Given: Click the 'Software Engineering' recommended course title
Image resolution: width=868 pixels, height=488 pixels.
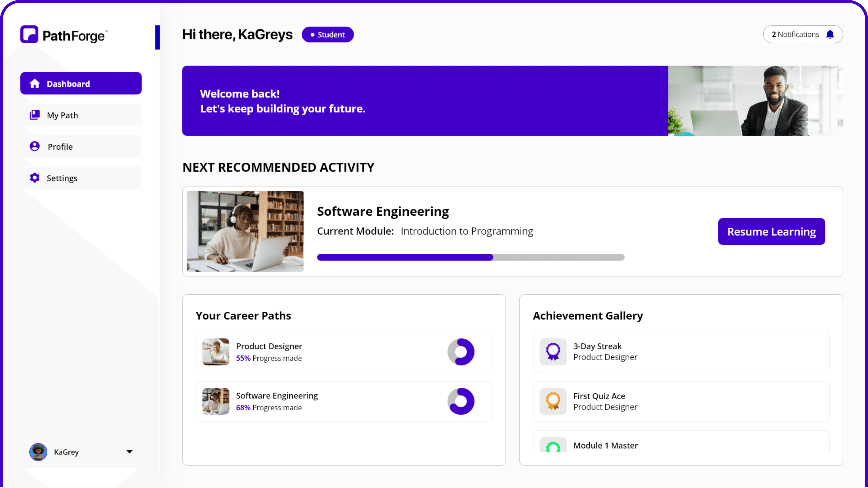Looking at the screenshot, I should tap(383, 211).
